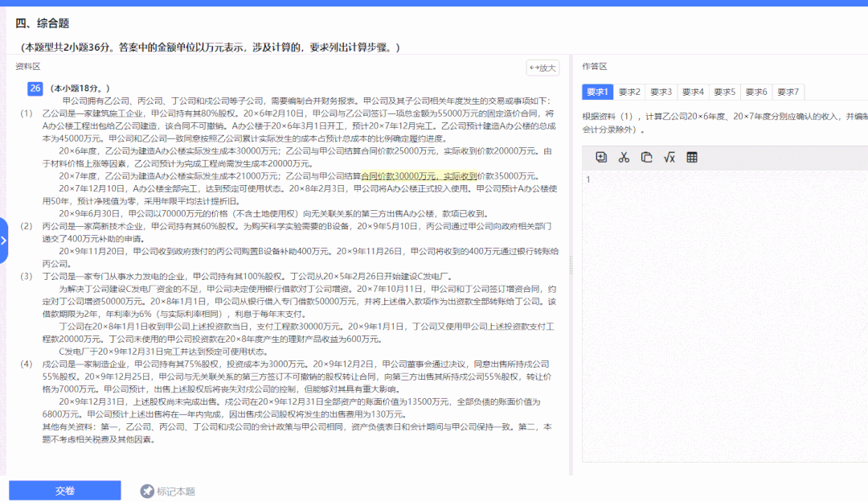Click the copy-material icon at toolbar start
Viewport: 868px width, 502px height.
[603, 157]
